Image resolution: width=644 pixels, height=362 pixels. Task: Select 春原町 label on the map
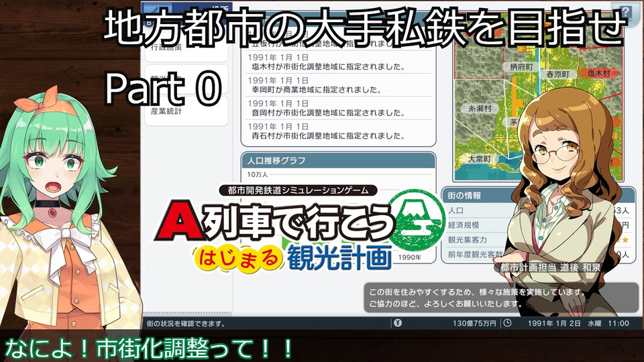coord(557,74)
